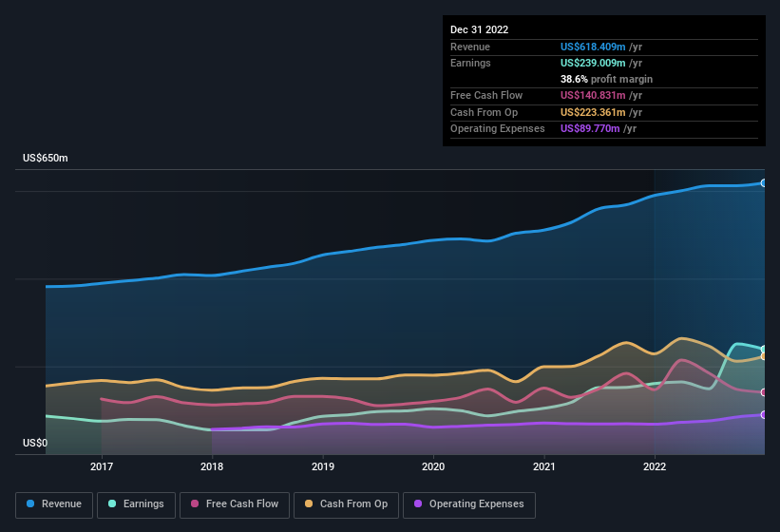Click the Operating Expenses tooltip label

pyautogui.click(x=498, y=129)
